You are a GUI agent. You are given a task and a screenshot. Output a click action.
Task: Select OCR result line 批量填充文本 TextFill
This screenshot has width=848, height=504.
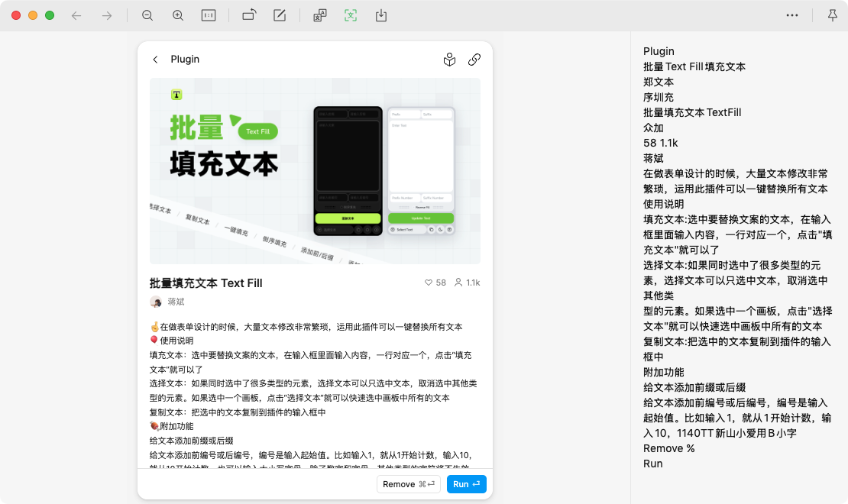pyautogui.click(x=692, y=112)
